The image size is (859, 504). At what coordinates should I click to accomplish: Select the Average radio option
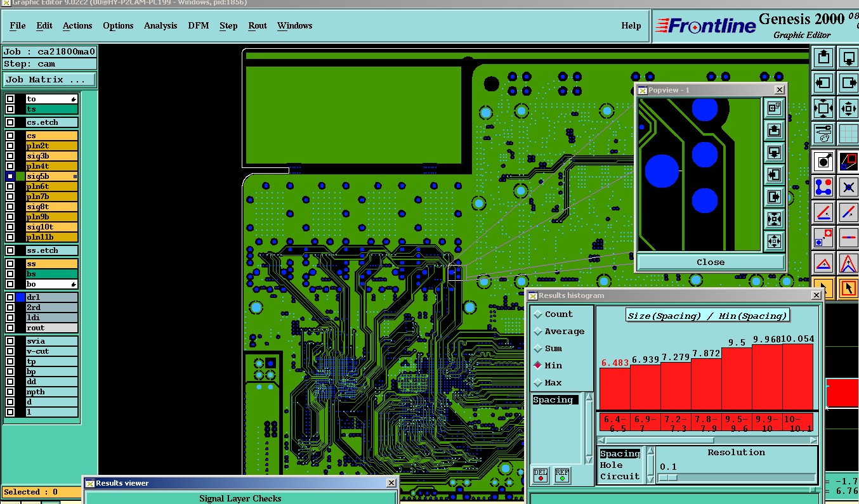pyautogui.click(x=559, y=331)
